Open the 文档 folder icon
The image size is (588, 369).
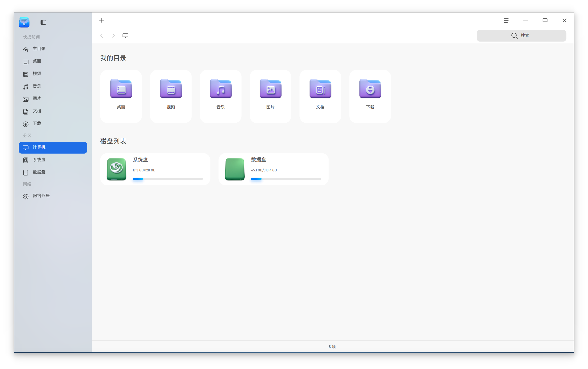pos(320,88)
